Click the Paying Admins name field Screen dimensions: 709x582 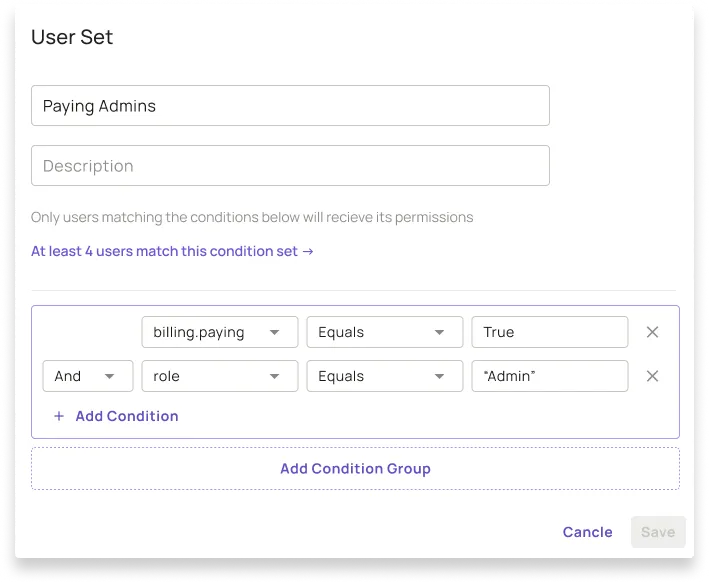(290, 106)
